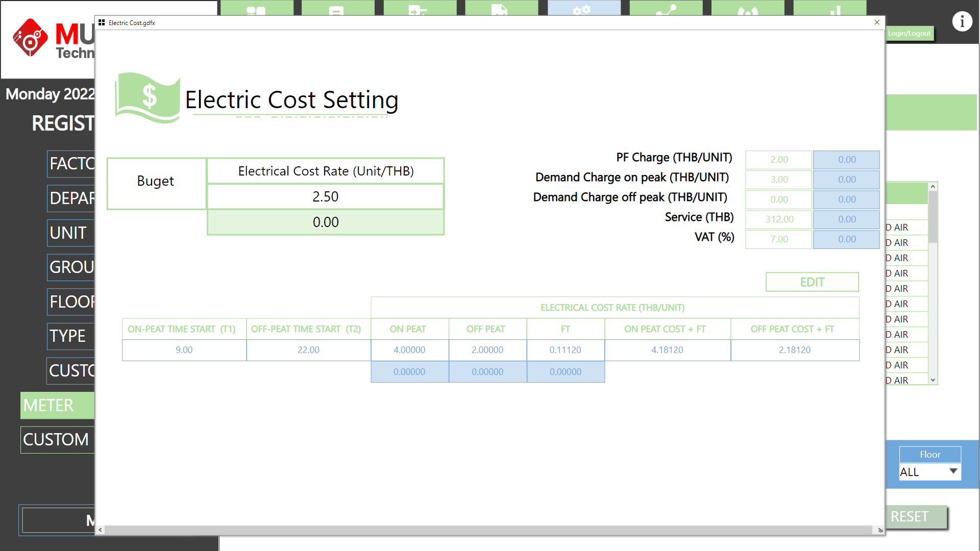Click the EDIT button
The image size is (980, 551).
(812, 282)
